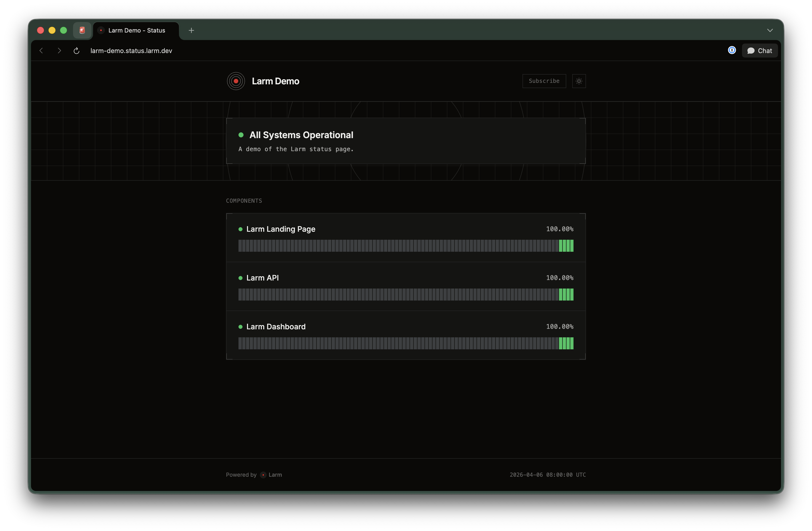Click the browser reload icon
The image size is (812, 531).
point(76,51)
